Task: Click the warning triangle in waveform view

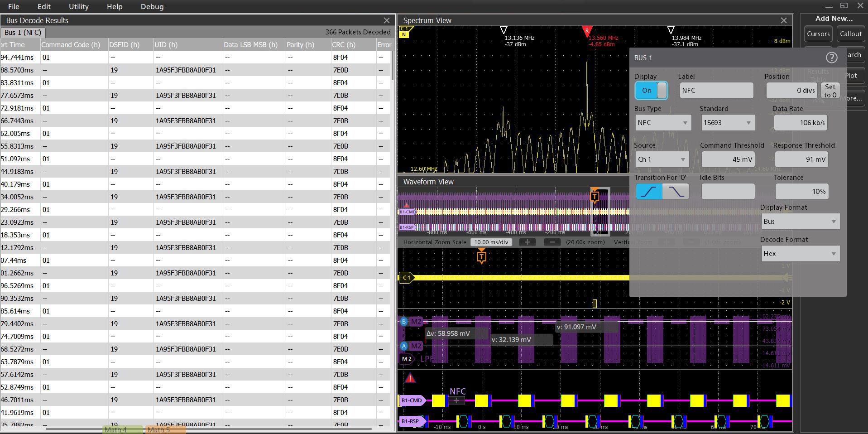Action: pos(410,377)
